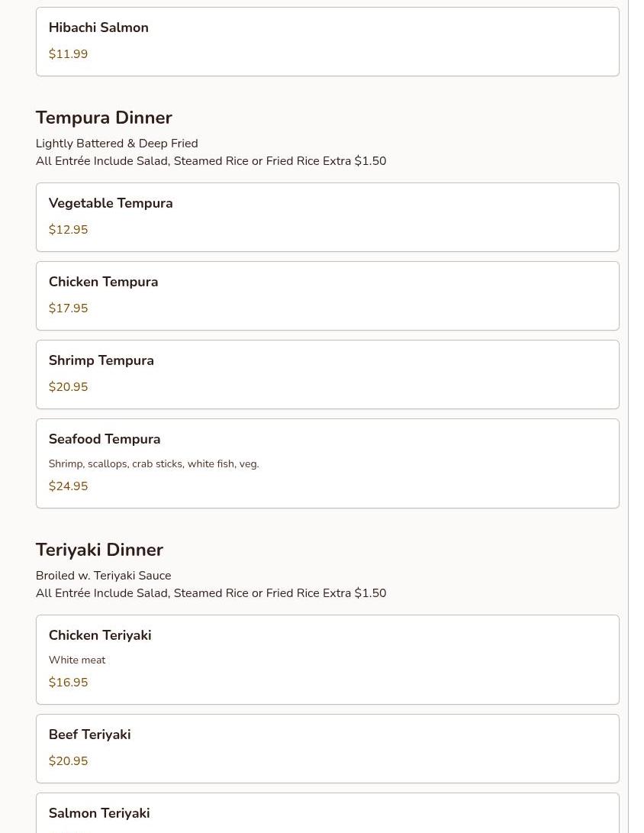Open the Hibachi Salmon menu item
The height and width of the screenshot is (833, 644).
click(98, 27)
